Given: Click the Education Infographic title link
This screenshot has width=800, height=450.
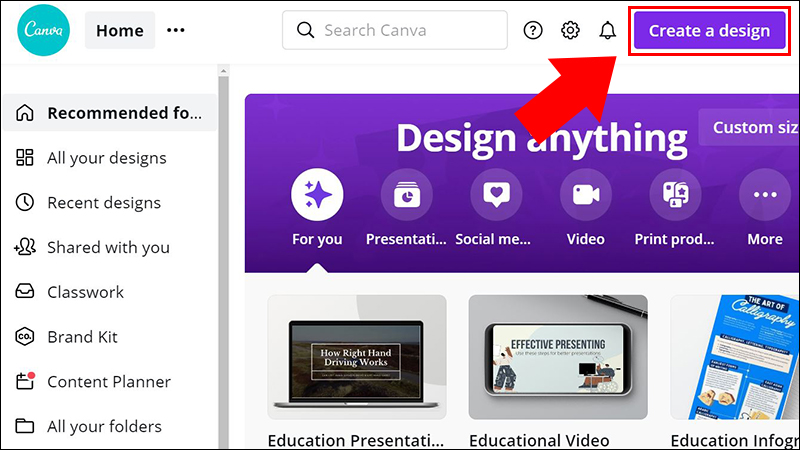Looking at the screenshot, I should click(x=735, y=440).
